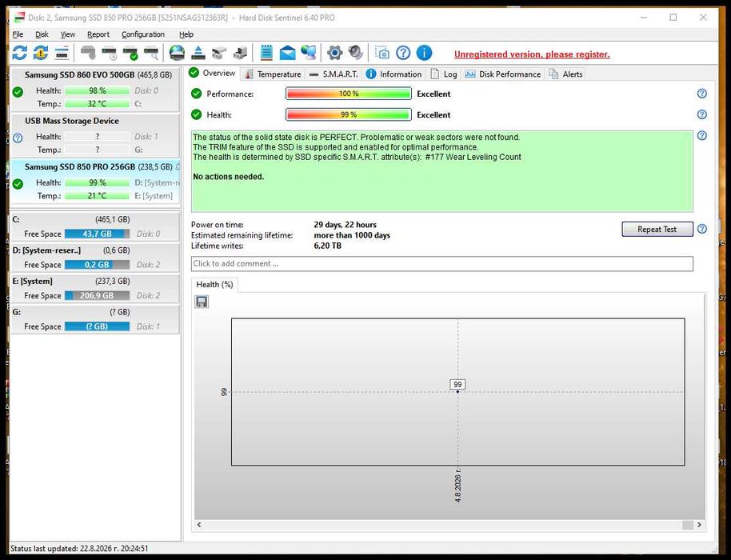Click the camera screenshot capture icon

click(381, 53)
